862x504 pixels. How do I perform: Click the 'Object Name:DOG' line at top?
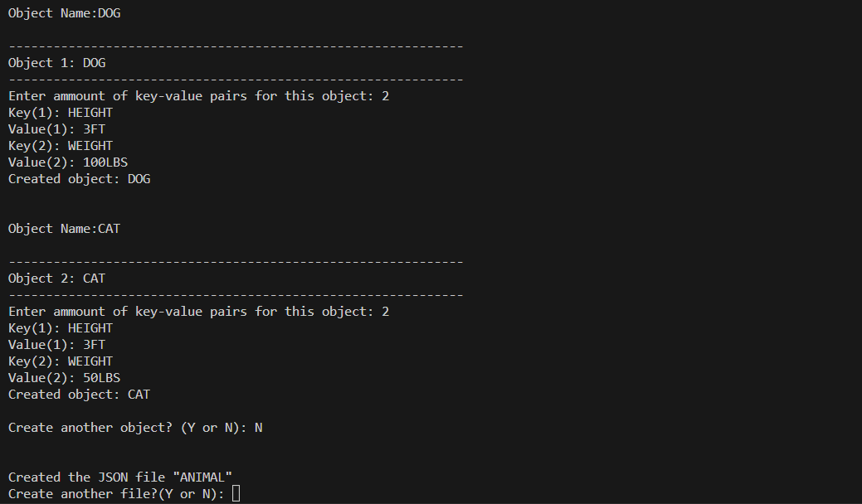tap(65, 13)
